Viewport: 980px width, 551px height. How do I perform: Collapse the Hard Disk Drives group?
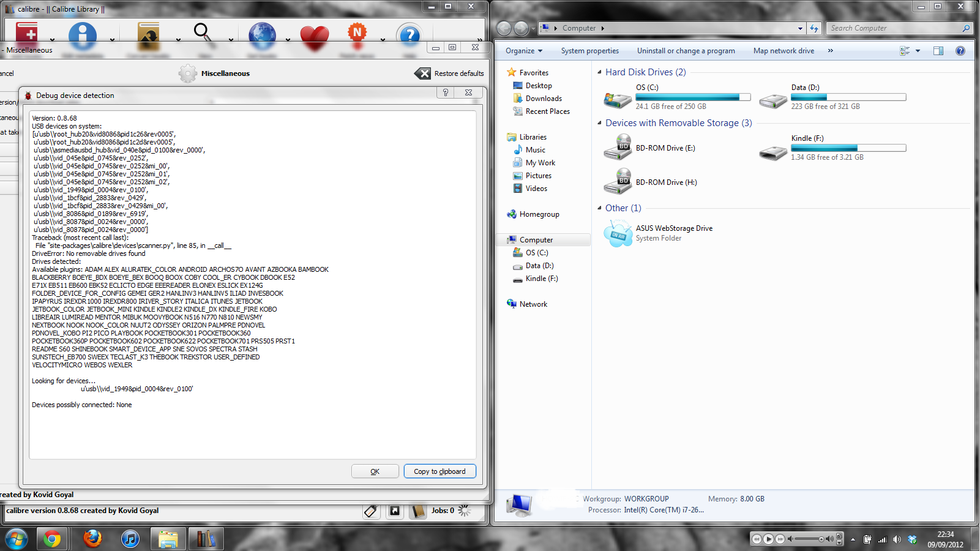600,72
